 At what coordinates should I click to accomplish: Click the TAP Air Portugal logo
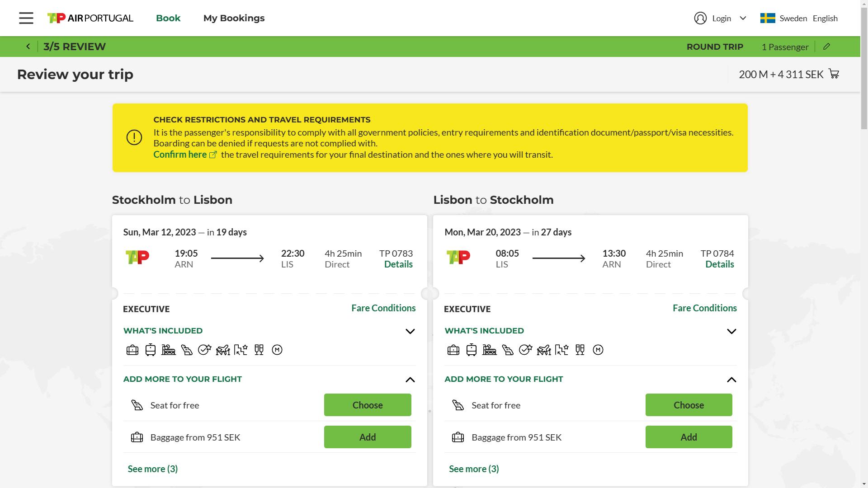coord(90,18)
